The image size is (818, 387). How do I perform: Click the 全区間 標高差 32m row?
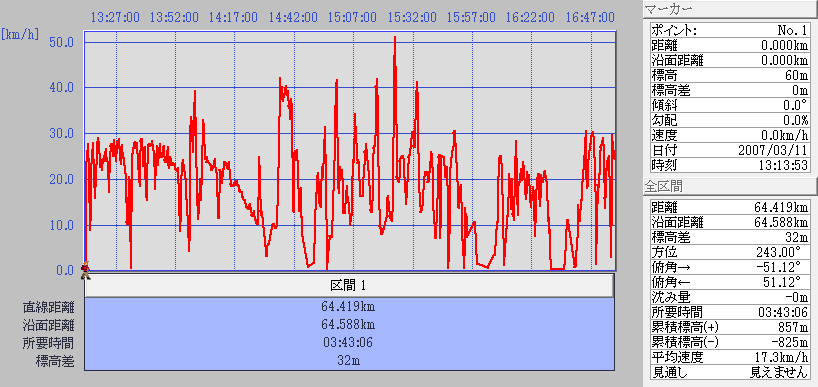click(730, 237)
